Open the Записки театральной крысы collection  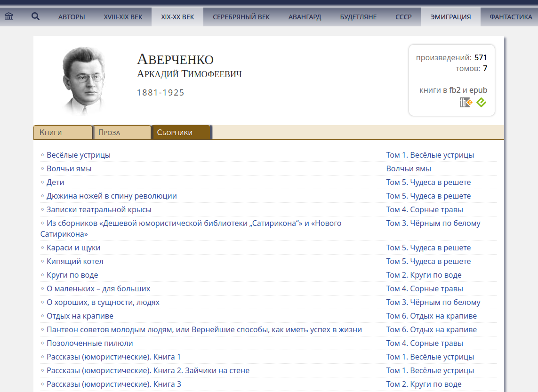point(99,209)
